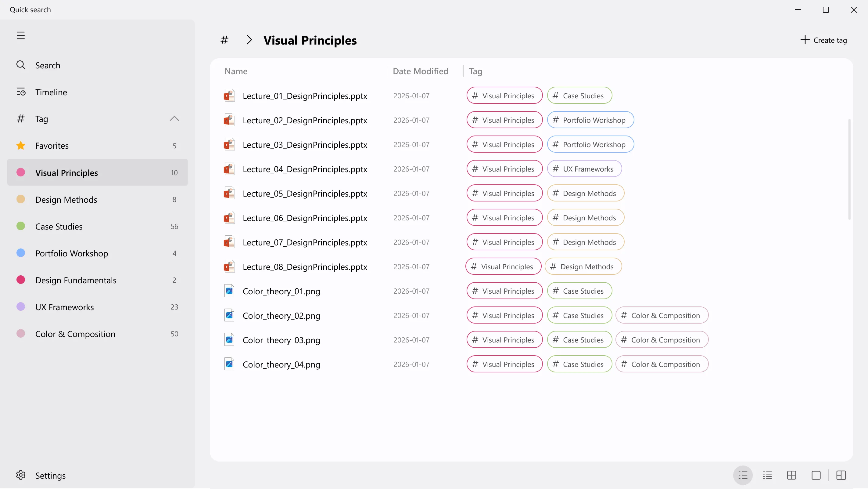Screen dimensions: 868x489
Task: Open the Timeline view icon
Action: [x=20, y=92]
